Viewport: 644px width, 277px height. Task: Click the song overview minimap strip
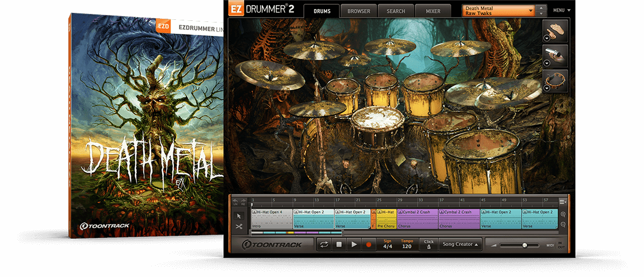pyautogui.click(x=296, y=233)
